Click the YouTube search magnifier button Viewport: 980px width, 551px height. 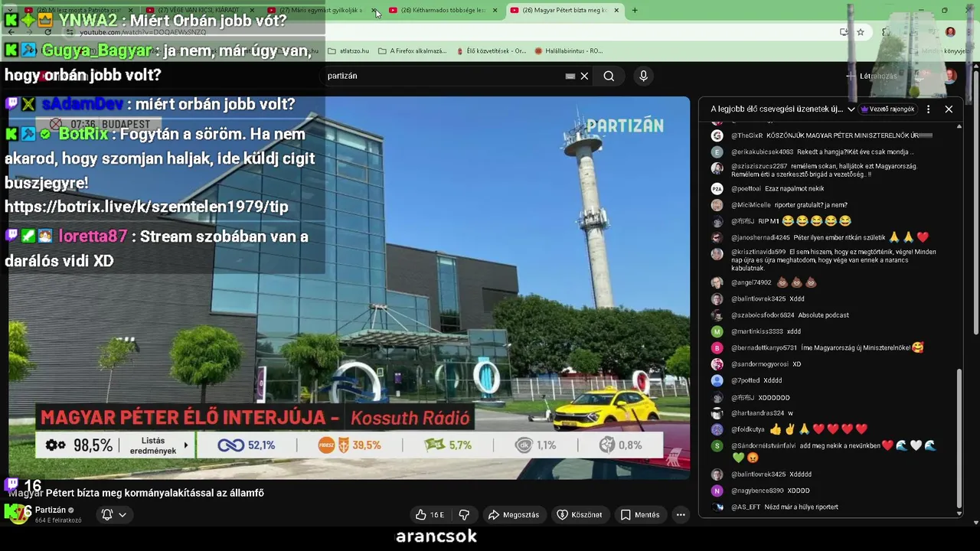[x=609, y=76]
